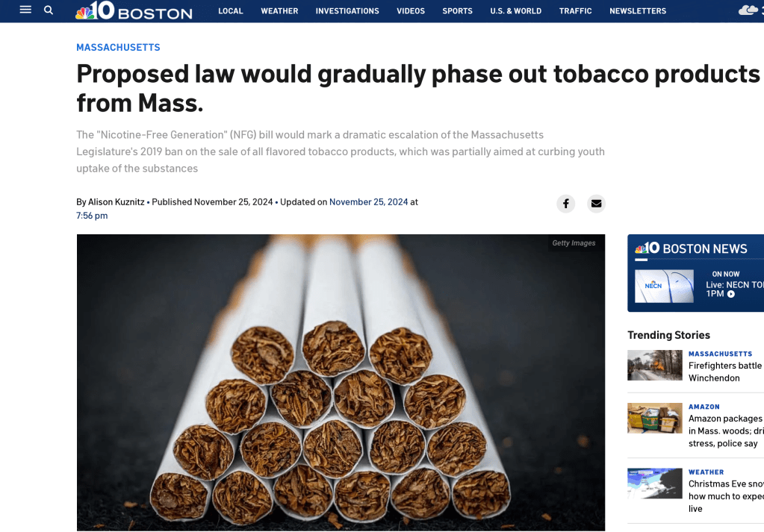Open the Videos section
This screenshot has height=532, width=764.
(411, 11)
